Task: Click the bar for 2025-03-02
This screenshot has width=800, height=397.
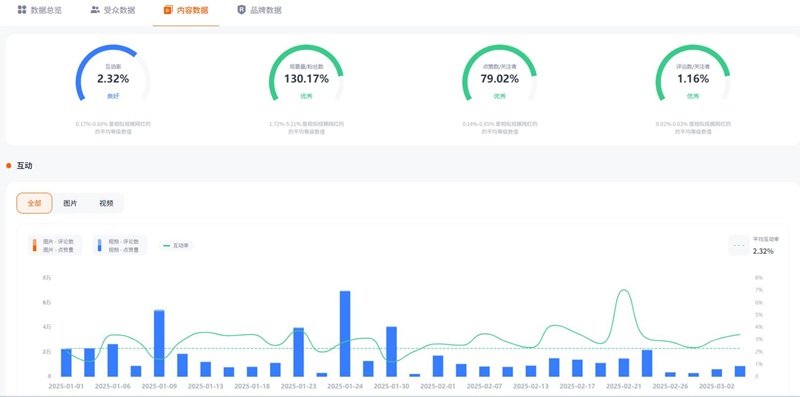Action: point(717,373)
